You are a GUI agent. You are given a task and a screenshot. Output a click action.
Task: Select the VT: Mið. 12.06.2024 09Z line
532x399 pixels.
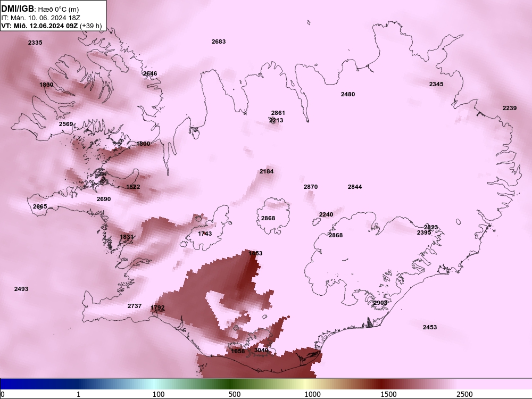(52, 26)
